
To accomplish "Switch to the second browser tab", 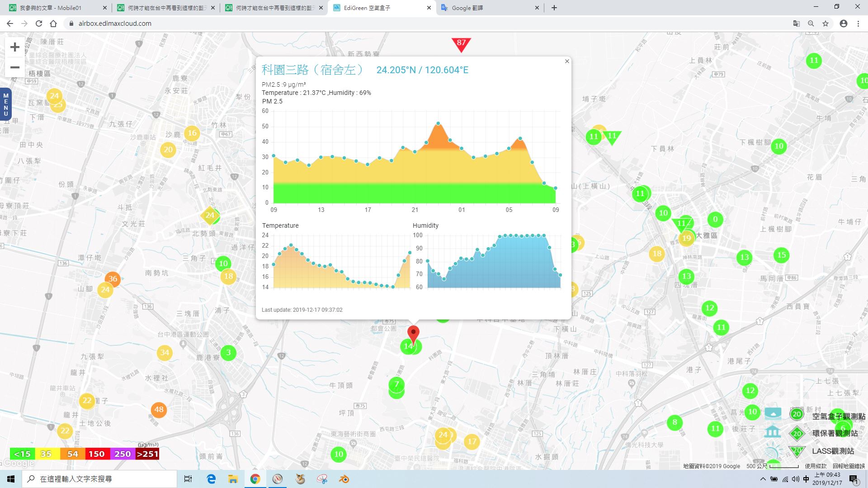I will pos(165,8).
